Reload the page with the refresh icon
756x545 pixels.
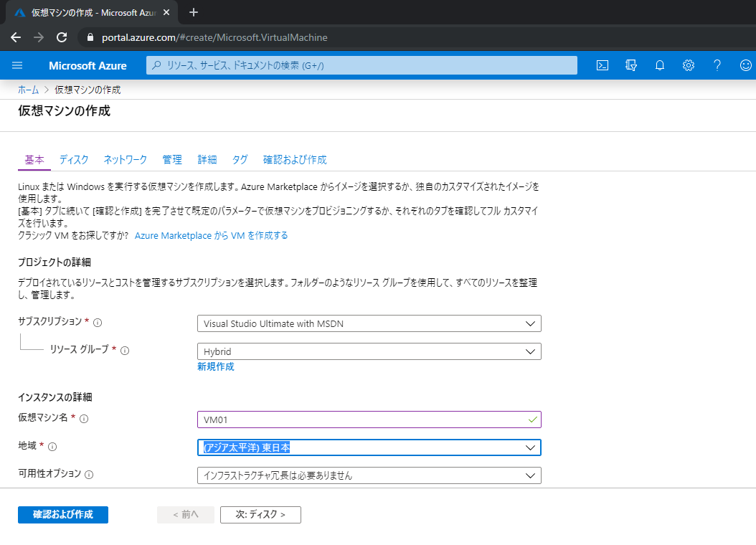point(62,37)
